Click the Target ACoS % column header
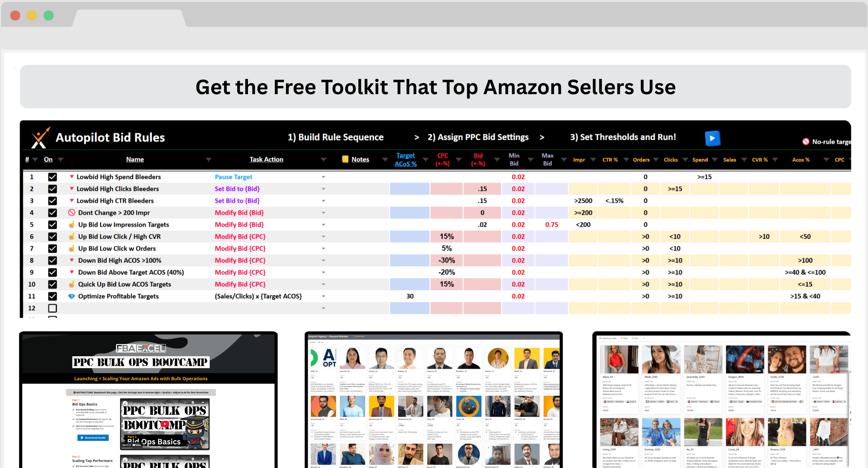Viewport: 868px width, 468px height. pos(406,159)
